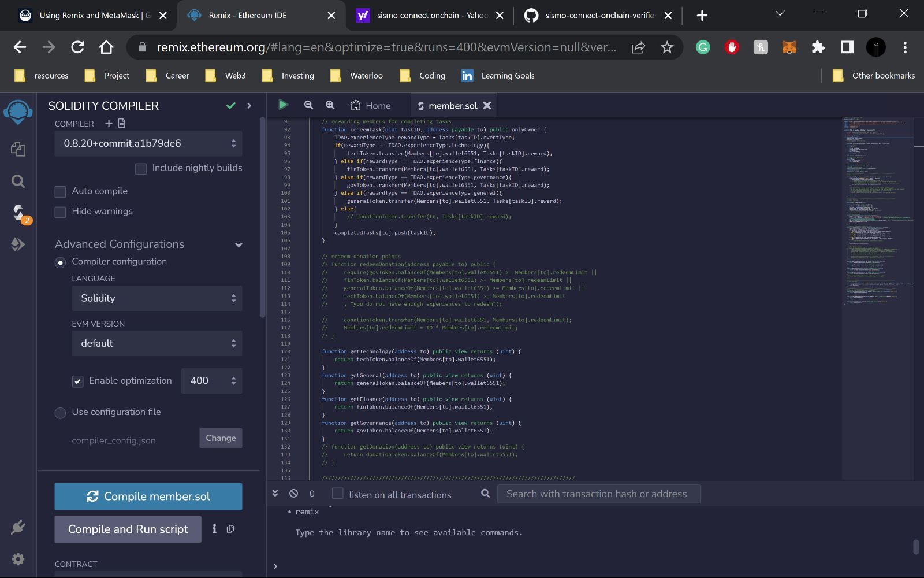The image size is (924, 578).
Task: Collapse the terminal panel double-chevron icon
Action: click(275, 494)
